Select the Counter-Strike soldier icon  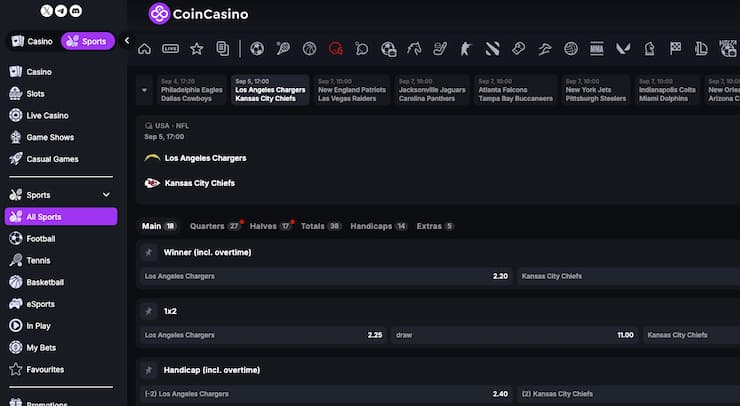click(x=466, y=49)
